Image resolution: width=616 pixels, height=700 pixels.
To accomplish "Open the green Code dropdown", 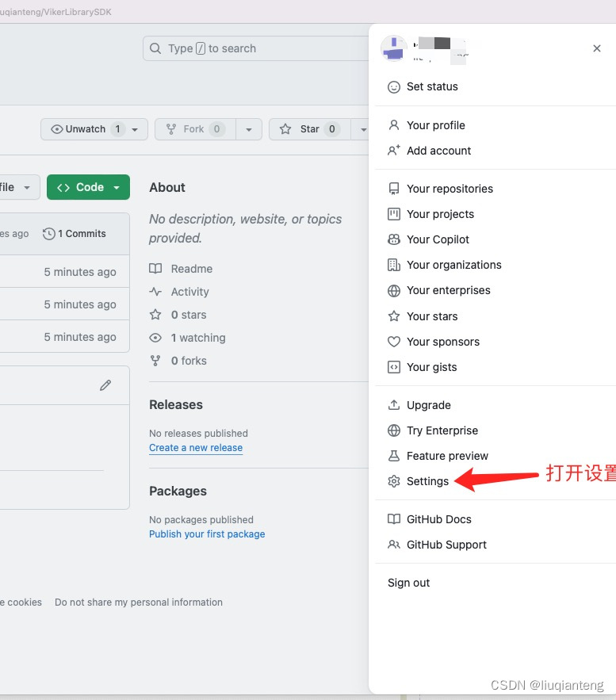I will tap(88, 187).
